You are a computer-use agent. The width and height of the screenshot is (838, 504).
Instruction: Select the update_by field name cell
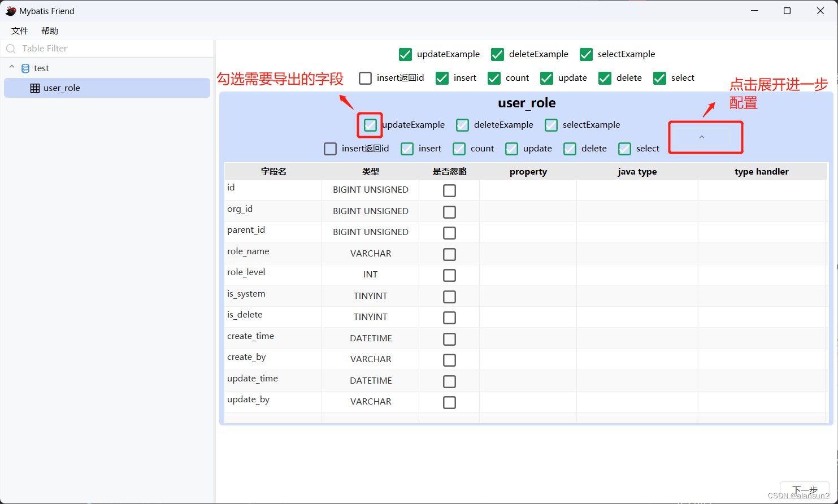[x=273, y=402]
